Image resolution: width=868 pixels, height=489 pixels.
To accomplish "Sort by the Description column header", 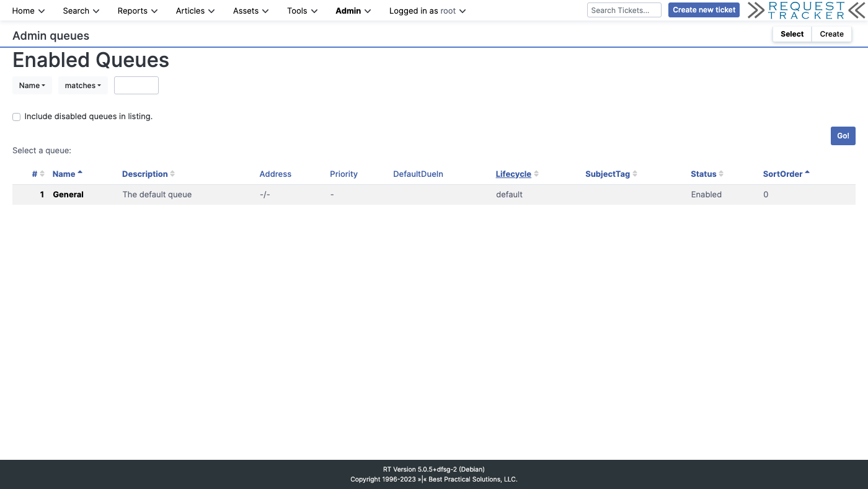I will (x=145, y=174).
